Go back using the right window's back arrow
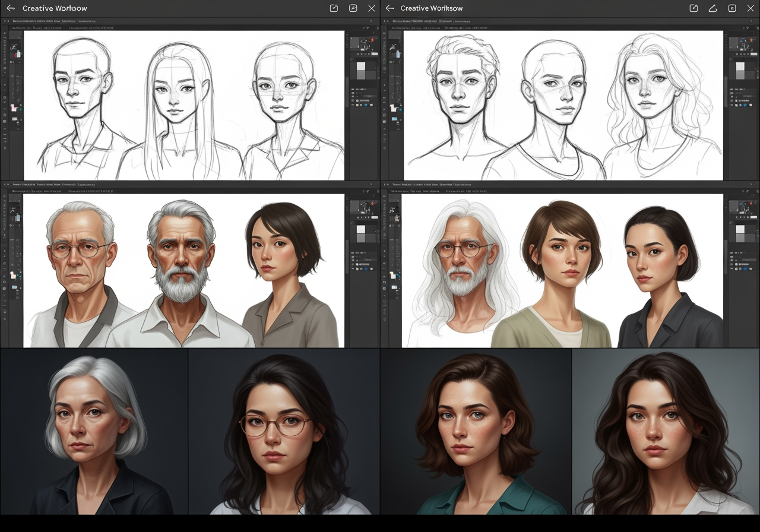 389,8
